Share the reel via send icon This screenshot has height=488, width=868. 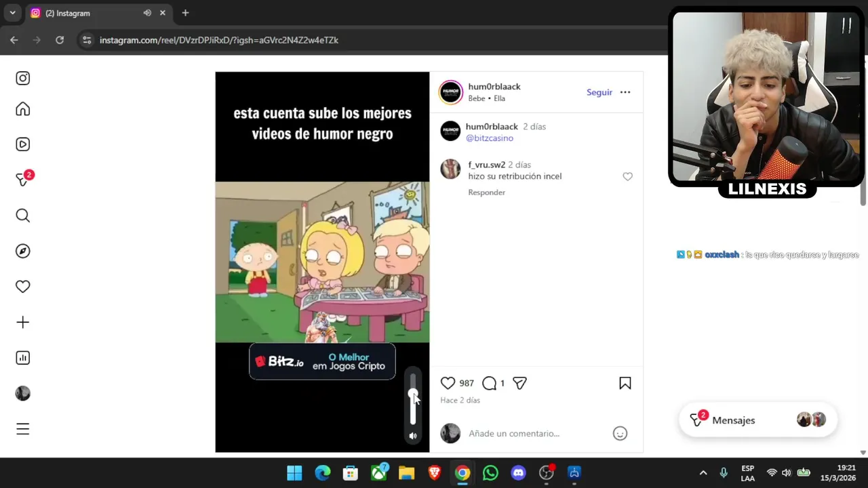(519, 383)
